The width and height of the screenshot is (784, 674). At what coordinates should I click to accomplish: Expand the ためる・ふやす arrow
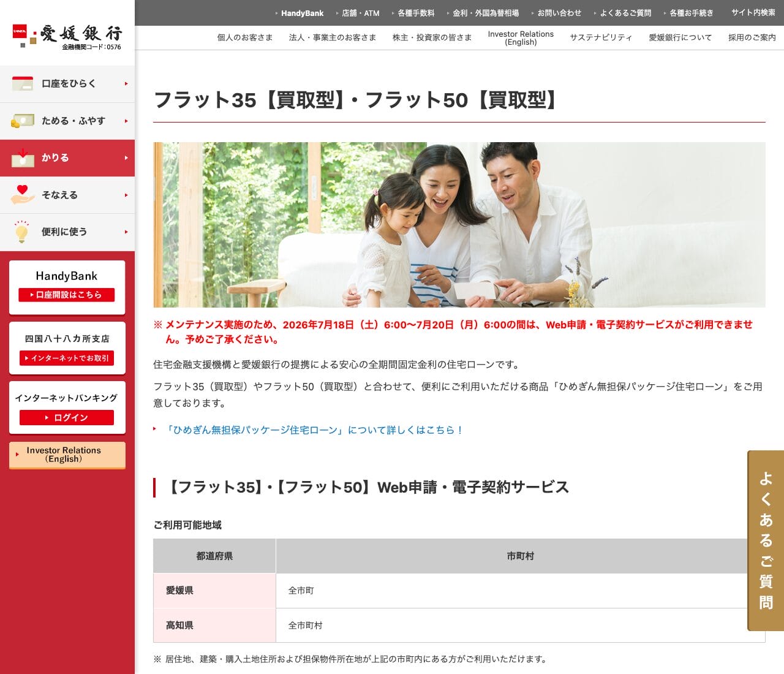(x=126, y=121)
